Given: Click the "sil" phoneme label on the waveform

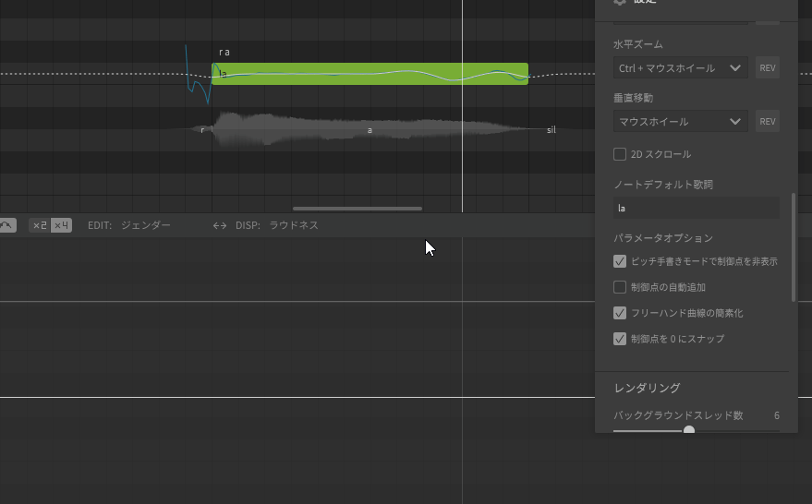Looking at the screenshot, I should [551, 130].
